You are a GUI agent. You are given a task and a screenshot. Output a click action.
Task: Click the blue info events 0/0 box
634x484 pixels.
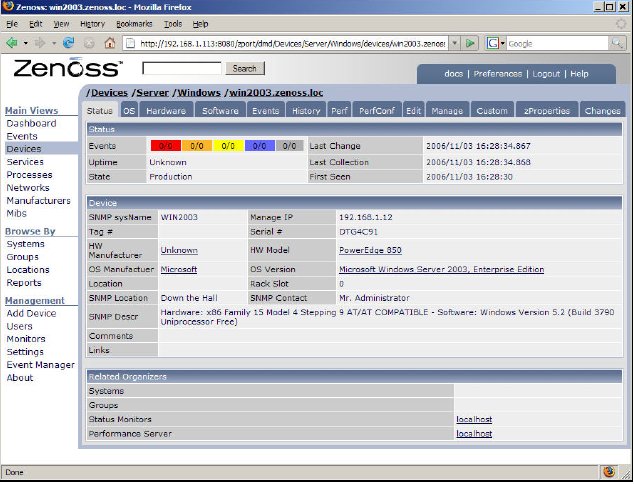tap(260, 146)
